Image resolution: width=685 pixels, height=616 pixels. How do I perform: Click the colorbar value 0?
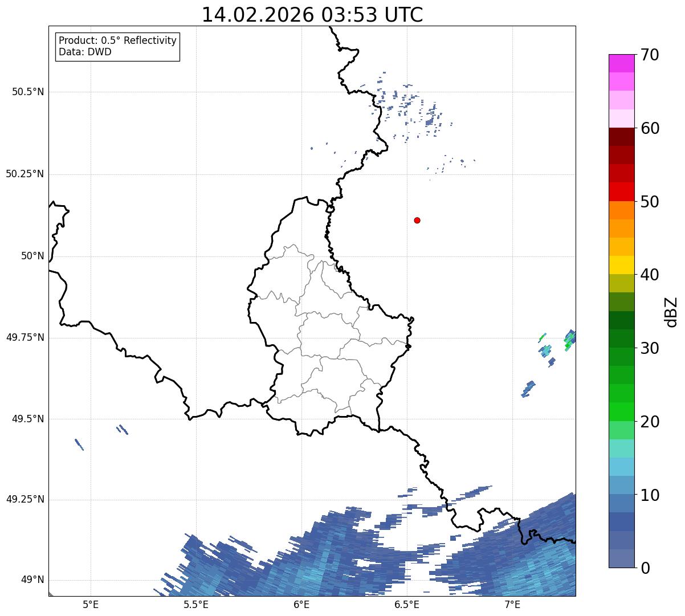646,568
